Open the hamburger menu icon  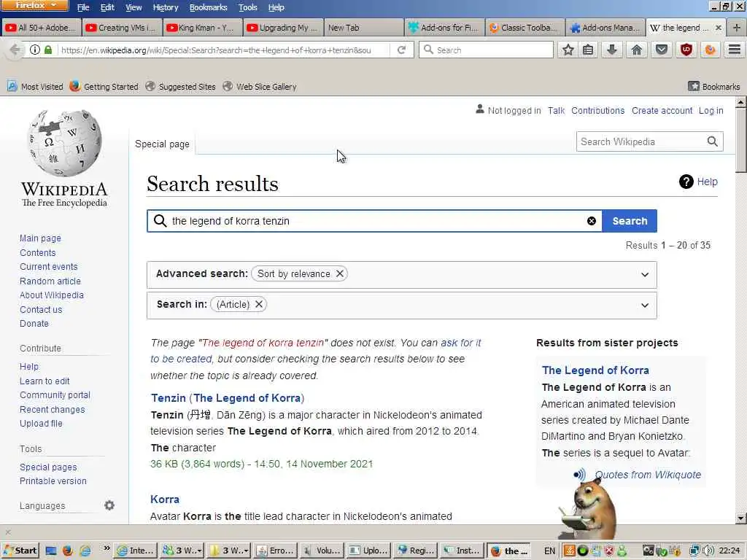[735, 50]
